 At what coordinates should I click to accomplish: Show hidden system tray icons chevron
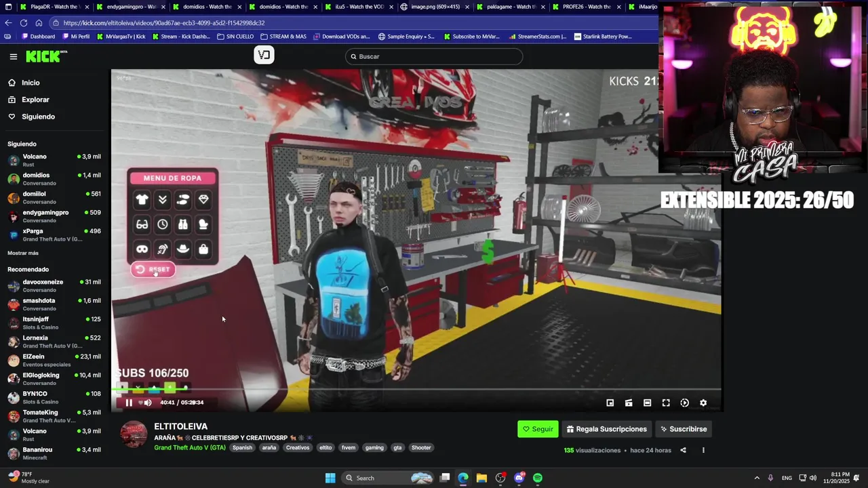[x=757, y=478]
